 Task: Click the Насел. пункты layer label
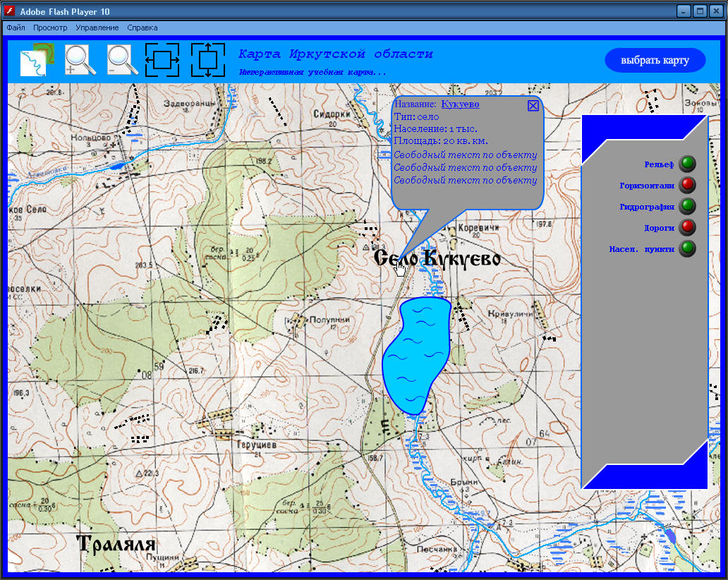642,249
